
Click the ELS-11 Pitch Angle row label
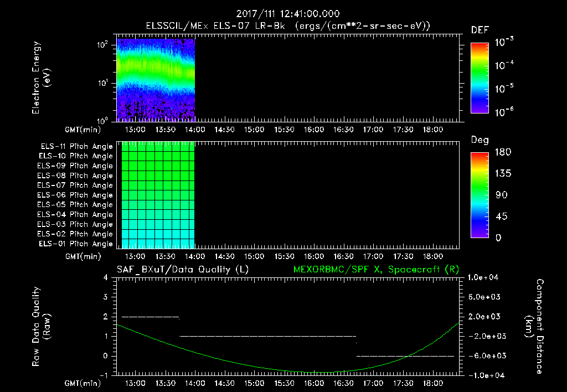[x=76, y=147]
